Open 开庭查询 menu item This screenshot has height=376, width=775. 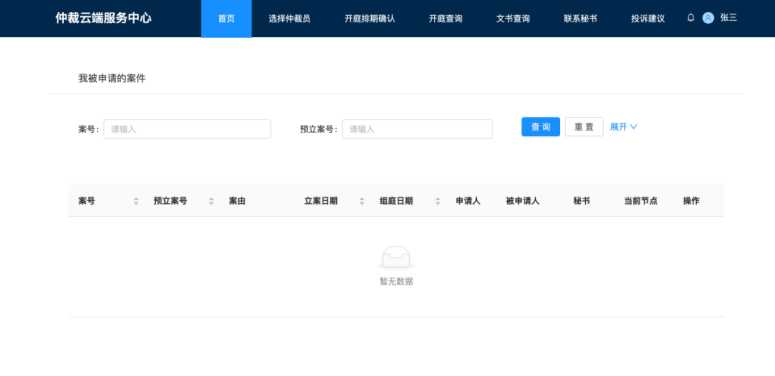445,19
